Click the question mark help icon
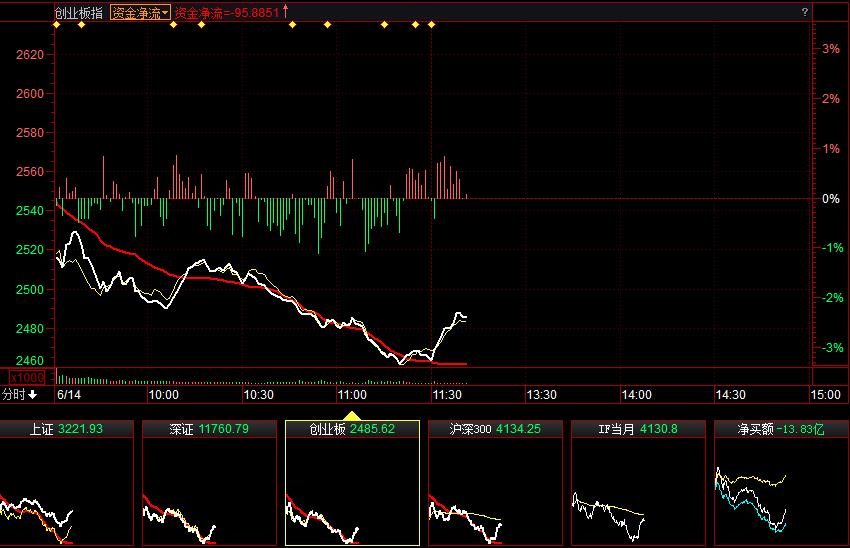Viewport: 850px width, 548px height. (x=804, y=12)
